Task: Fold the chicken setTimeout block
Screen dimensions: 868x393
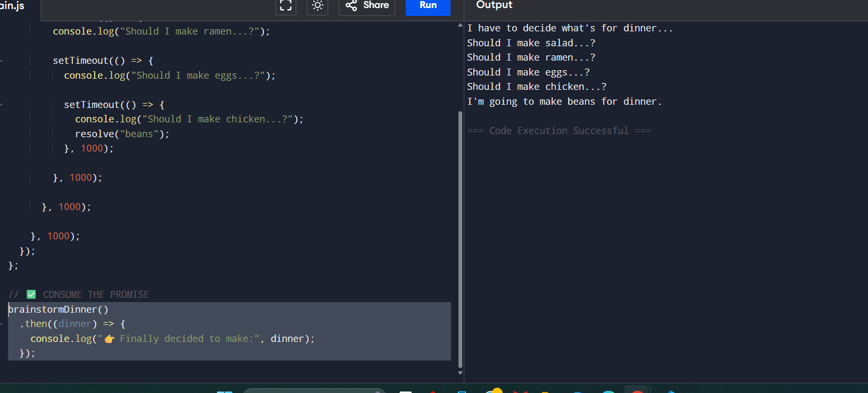Action: click(x=2, y=105)
